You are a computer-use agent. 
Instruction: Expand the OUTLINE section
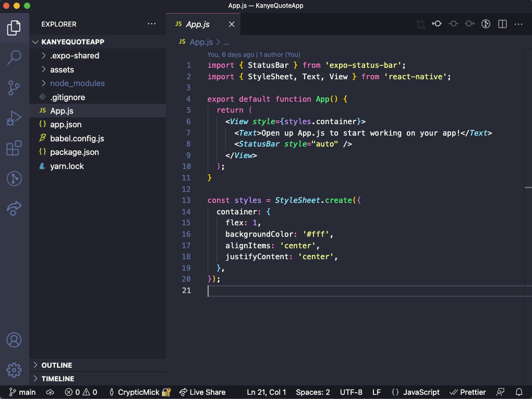tap(98, 365)
